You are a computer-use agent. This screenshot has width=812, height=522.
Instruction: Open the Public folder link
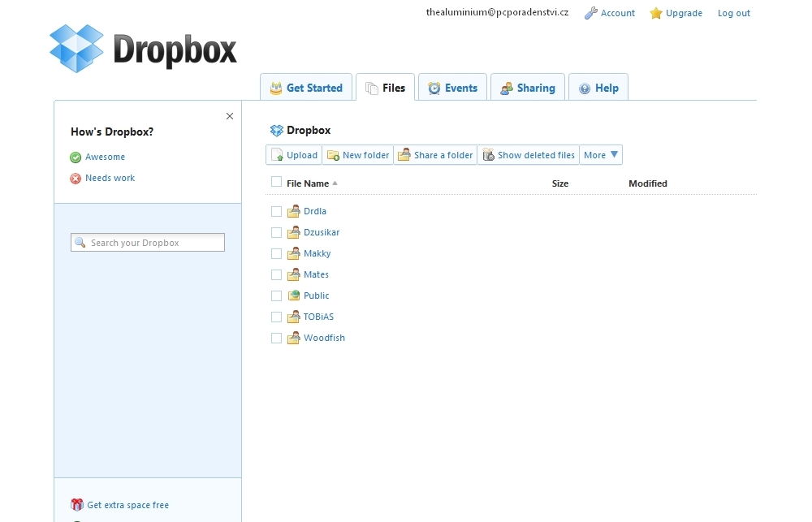pyautogui.click(x=317, y=296)
